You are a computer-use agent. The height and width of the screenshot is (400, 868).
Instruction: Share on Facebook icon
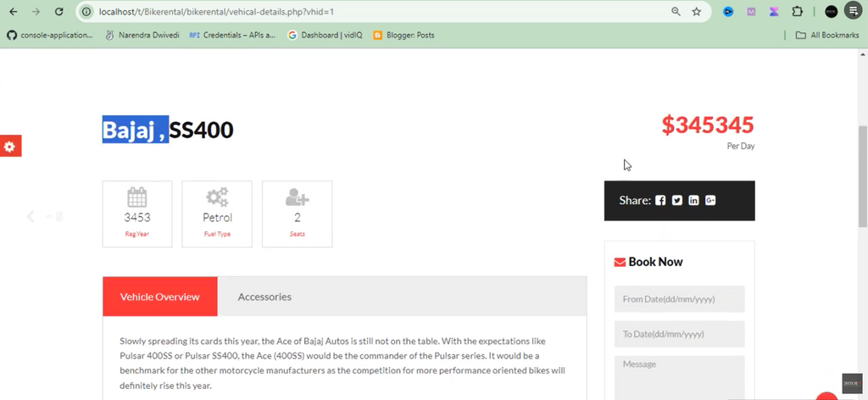(x=660, y=200)
